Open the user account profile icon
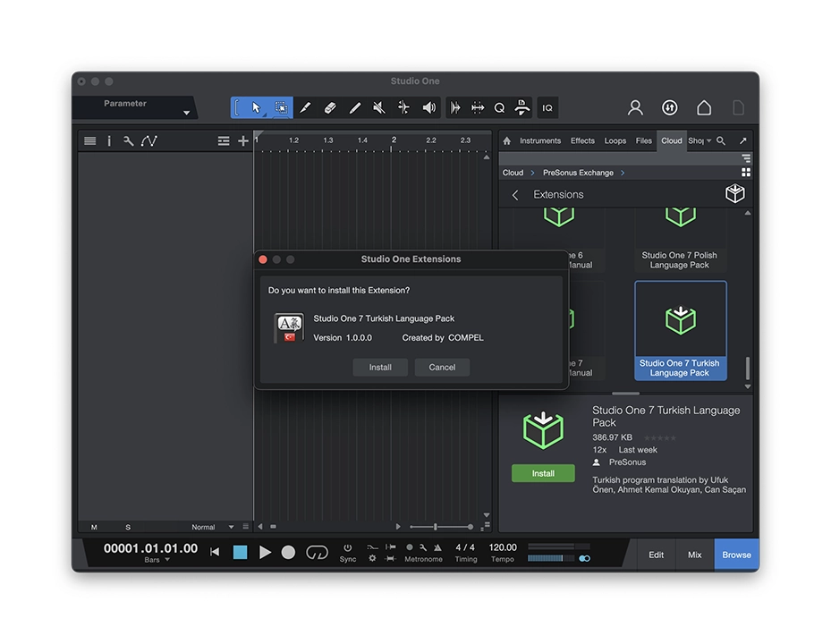This screenshot has width=831, height=644. click(635, 107)
